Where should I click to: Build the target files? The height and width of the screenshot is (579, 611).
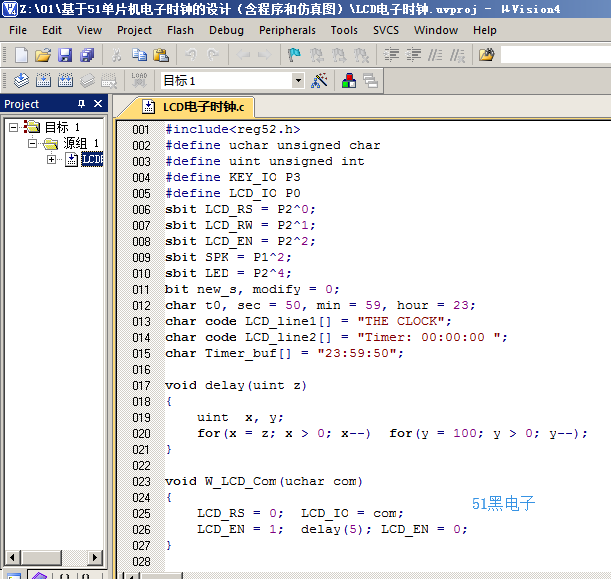coord(43,81)
